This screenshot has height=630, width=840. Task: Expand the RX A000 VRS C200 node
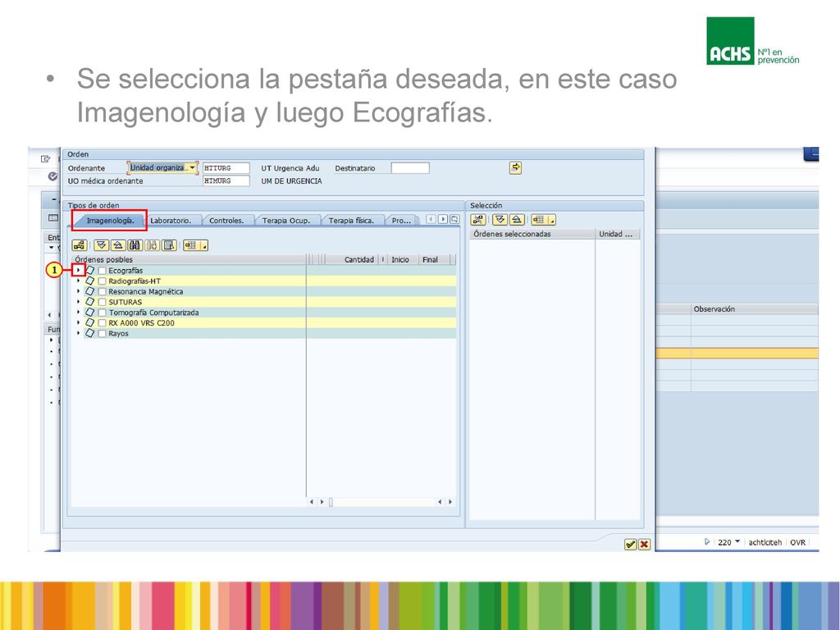(x=79, y=322)
